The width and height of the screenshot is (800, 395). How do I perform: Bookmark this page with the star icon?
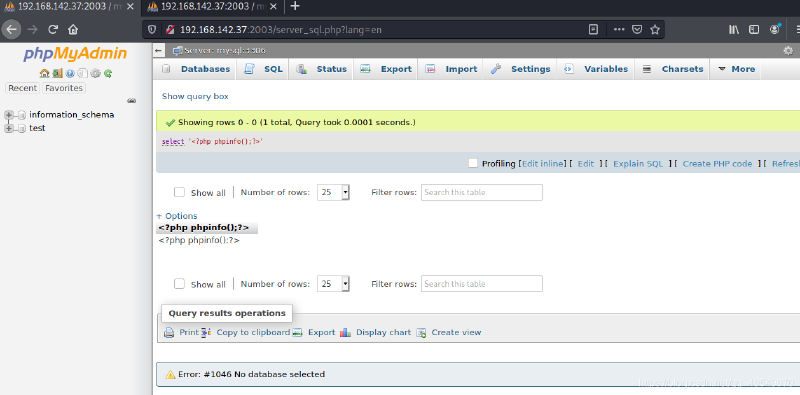[655, 30]
